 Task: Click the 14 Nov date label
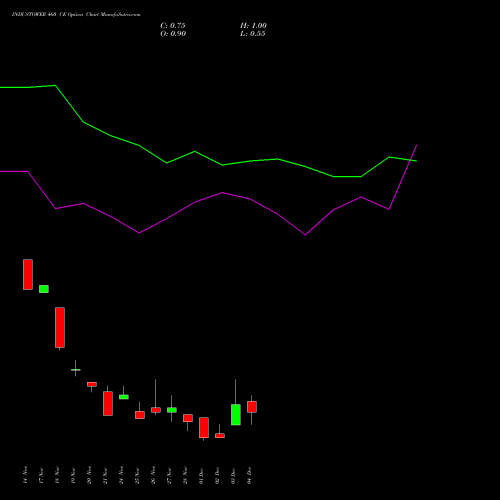pos(25,475)
